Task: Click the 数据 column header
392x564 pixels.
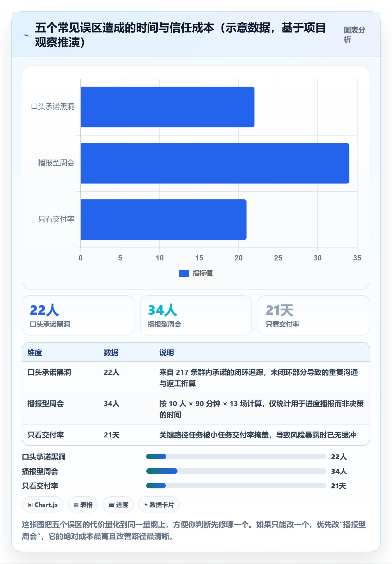Action: [111, 353]
